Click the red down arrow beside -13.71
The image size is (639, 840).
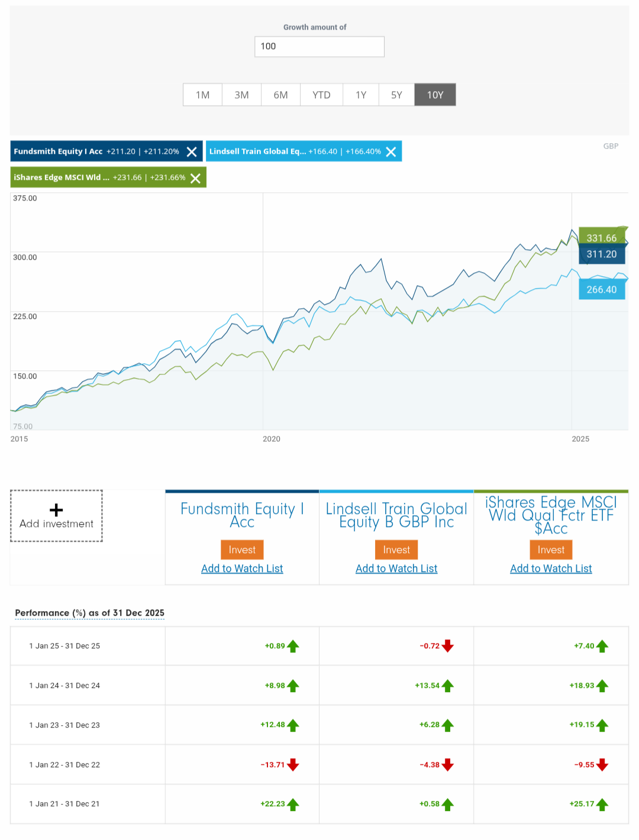293,765
